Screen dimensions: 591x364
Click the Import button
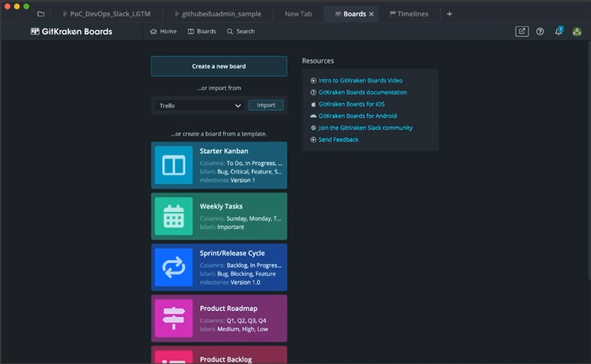[266, 105]
